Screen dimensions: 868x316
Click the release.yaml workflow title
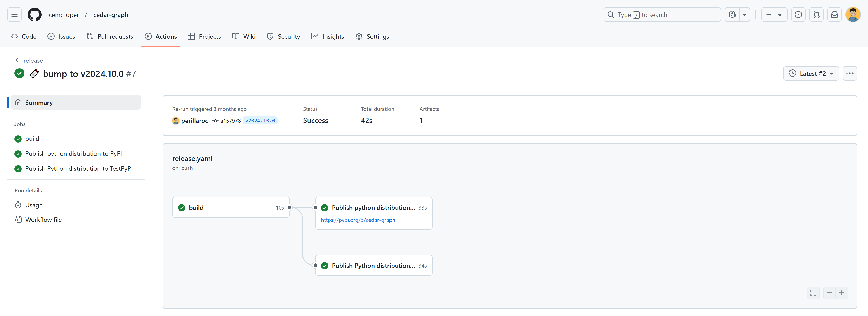click(x=192, y=158)
